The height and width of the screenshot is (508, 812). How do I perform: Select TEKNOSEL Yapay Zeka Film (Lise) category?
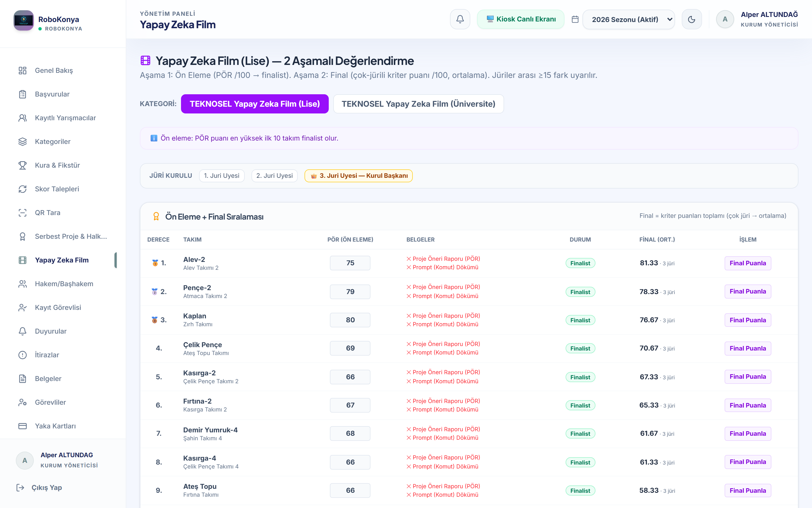coord(255,104)
